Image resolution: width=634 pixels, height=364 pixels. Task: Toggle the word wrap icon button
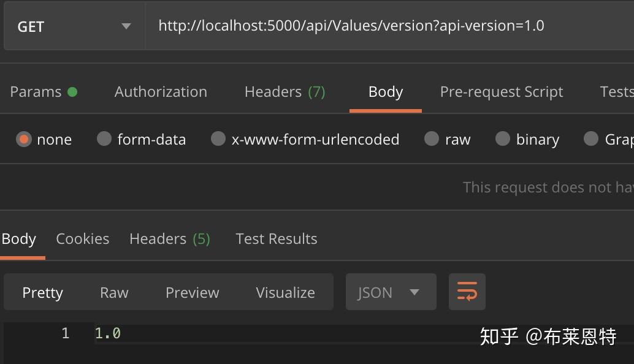(467, 292)
